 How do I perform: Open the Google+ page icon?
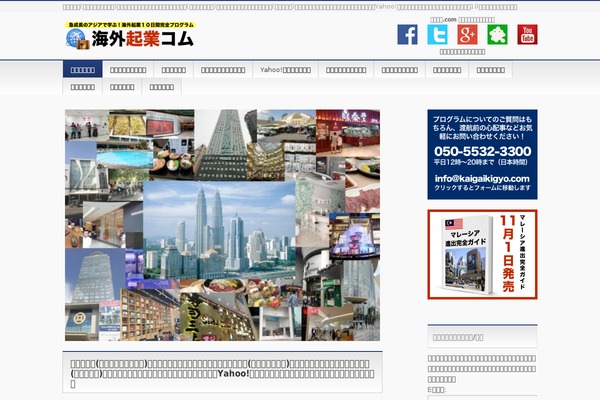pos(467,34)
